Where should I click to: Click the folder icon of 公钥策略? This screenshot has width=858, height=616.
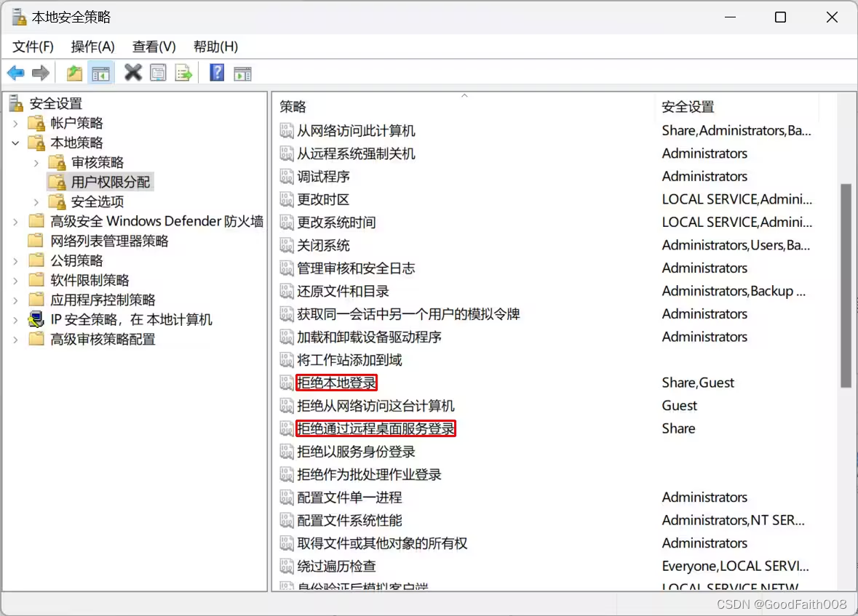click(x=36, y=260)
